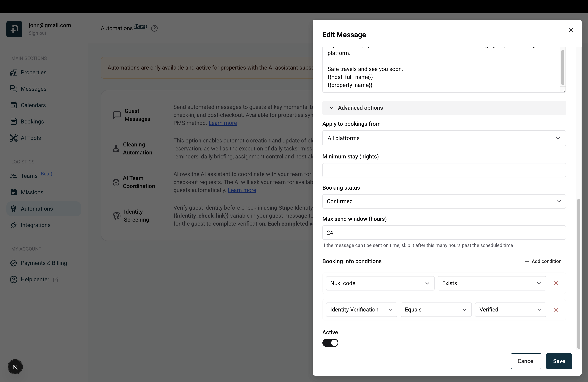The height and width of the screenshot is (382, 588).
Task: Click the Cleaning Automation broom icon
Action: click(x=116, y=149)
